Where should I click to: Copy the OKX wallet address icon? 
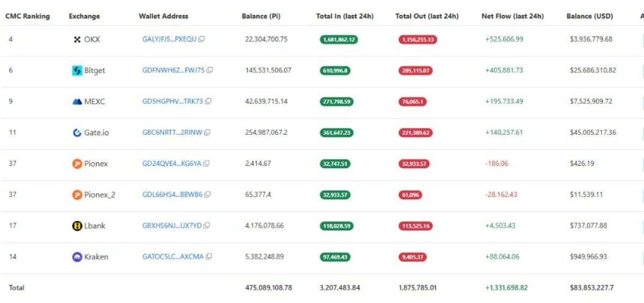202,39
